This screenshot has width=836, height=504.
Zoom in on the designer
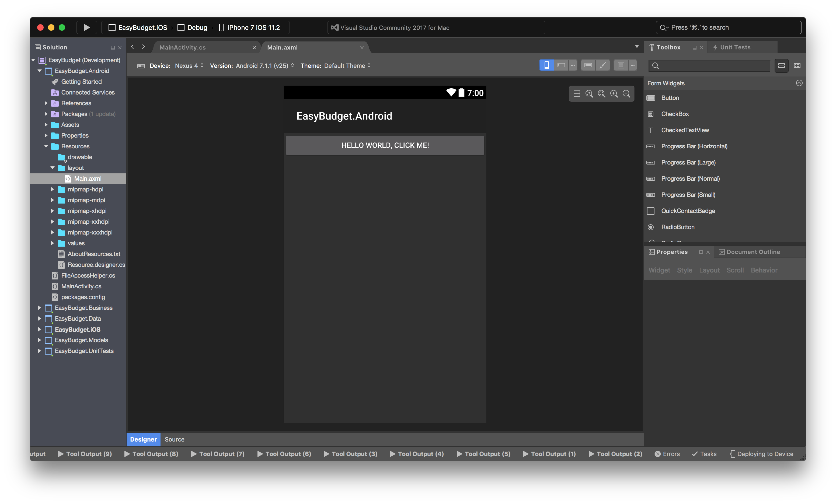tap(614, 94)
